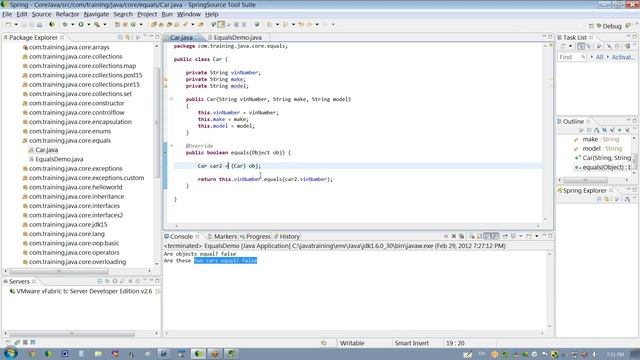Toggle Categorized view in Task List toolbar
Screen dimensions: 640x360
click(581, 47)
